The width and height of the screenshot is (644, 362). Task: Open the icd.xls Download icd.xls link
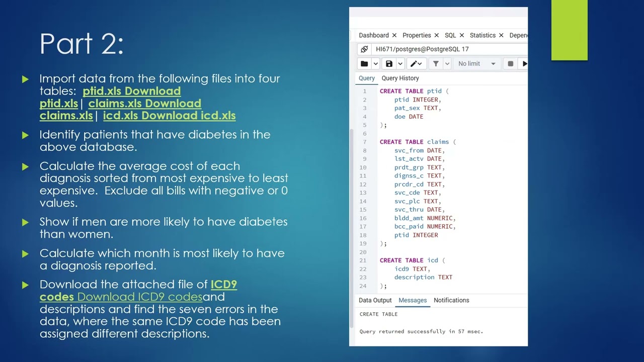coord(169,116)
